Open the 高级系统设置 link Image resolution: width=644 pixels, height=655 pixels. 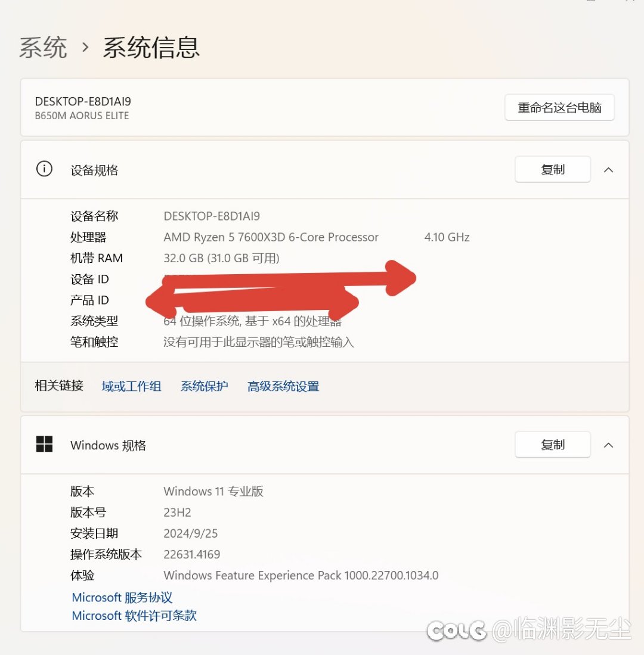283,386
